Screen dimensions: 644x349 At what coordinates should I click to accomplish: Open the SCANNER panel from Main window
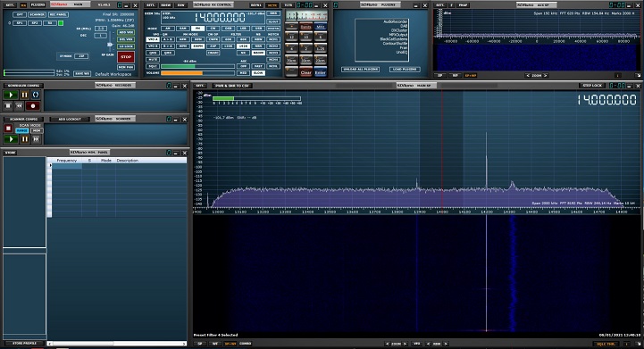37,14
